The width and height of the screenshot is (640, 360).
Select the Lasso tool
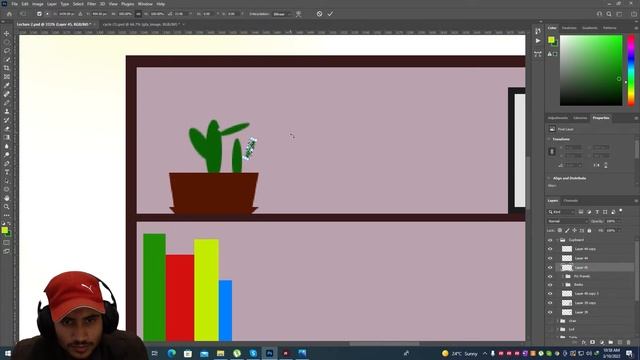pos(7,51)
